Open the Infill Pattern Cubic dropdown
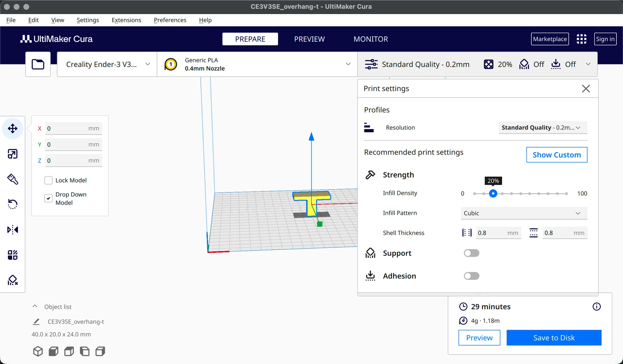This screenshot has width=623, height=364. point(524,213)
